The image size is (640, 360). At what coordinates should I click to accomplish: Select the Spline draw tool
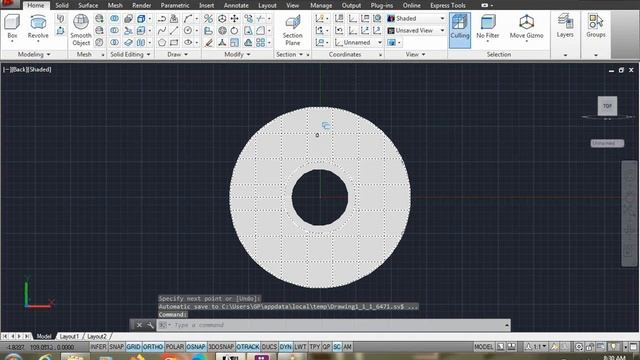[162, 31]
